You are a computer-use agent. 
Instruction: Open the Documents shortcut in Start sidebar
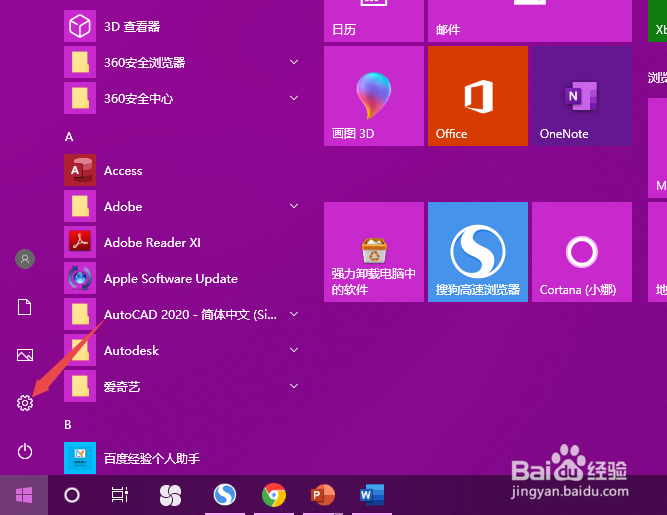coord(25,307)
